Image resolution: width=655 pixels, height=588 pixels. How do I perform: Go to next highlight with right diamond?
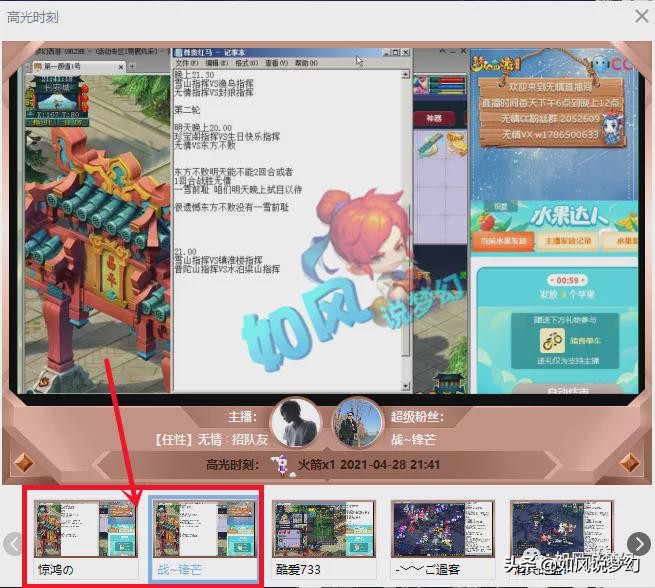point(630,463)
